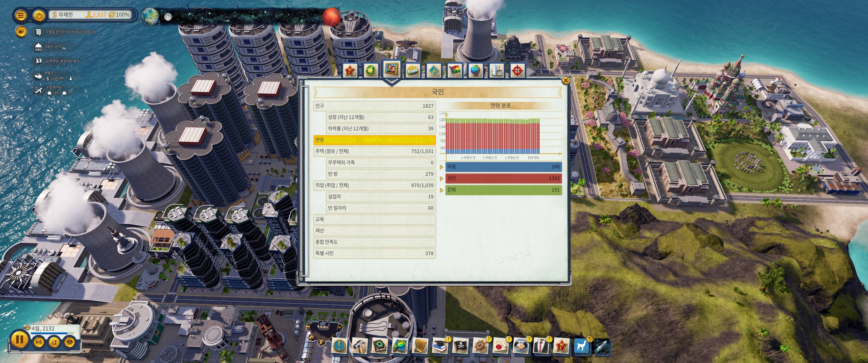868x363 pixels.
Task: Switch to the money economy almanac tab
Action: point(412,70)
